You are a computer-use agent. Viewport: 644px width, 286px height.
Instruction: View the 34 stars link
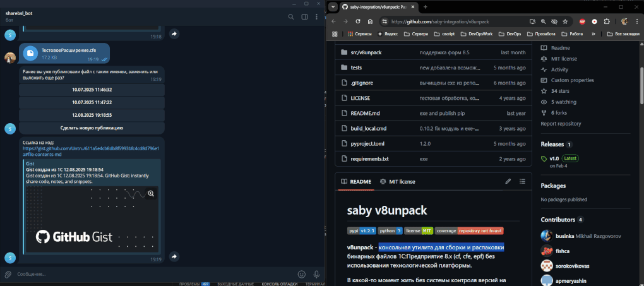tap(560, 91)
